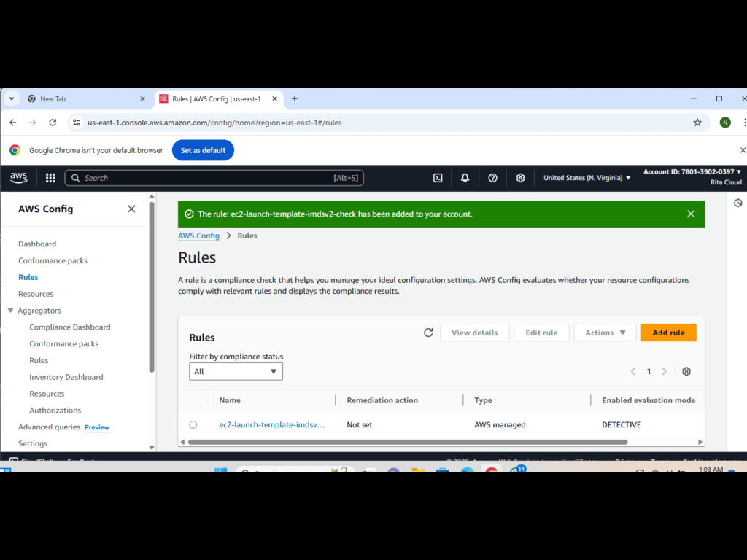Go back in browser history

pos(13,122)
